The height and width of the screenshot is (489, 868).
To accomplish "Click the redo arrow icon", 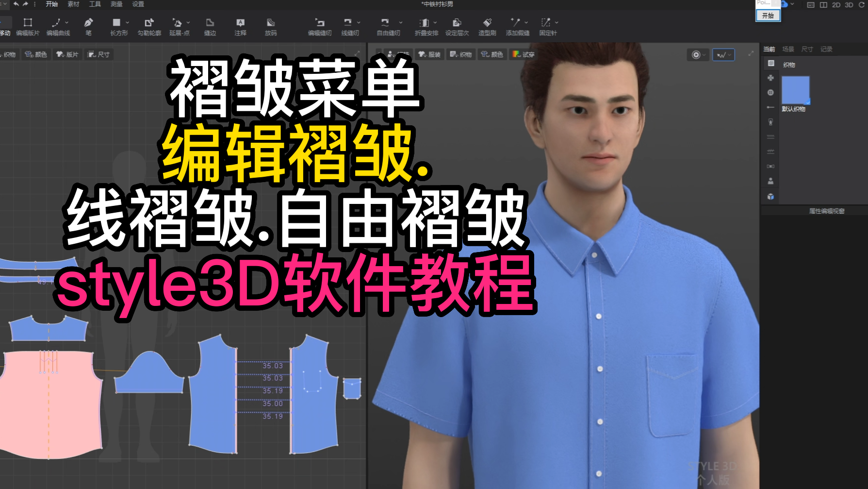I will [26, 4].
